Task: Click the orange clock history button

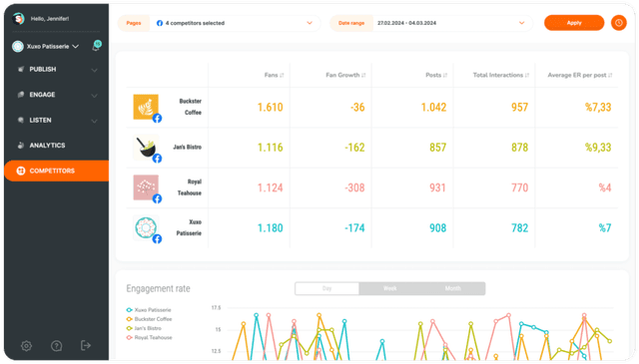Action: tap(619, 23)
